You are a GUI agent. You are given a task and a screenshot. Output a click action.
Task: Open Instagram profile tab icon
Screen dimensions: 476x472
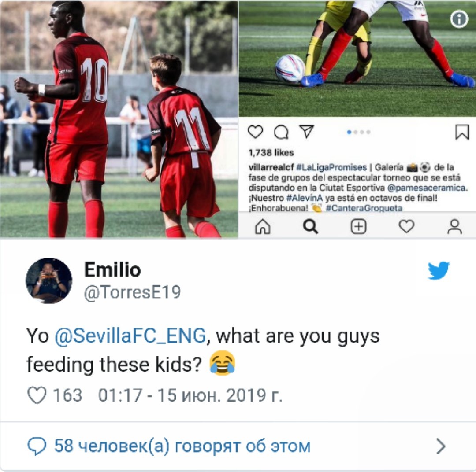pos(454,227)
